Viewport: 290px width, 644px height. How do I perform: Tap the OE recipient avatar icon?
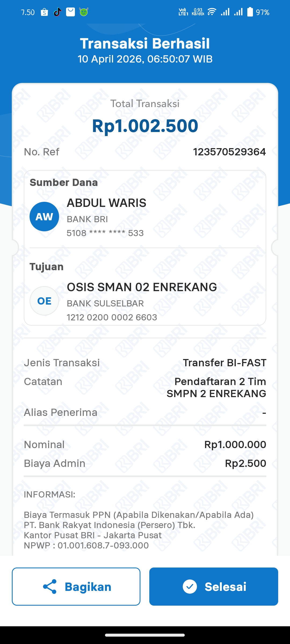[x=44, y=301]
